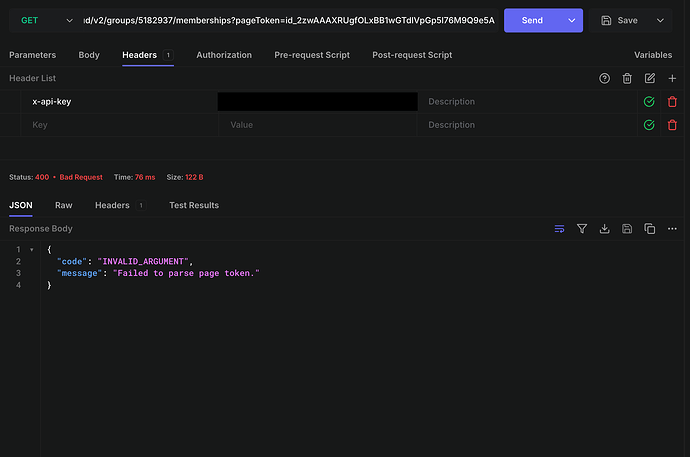This screenshot has width=690, height=457.
Task: Clear all headers with trash icon
Action: click(627, 78)
